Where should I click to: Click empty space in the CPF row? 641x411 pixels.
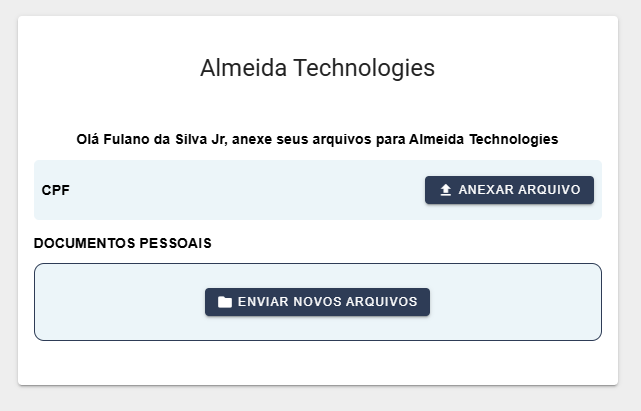pyautogui.click(x=240, y=190)
